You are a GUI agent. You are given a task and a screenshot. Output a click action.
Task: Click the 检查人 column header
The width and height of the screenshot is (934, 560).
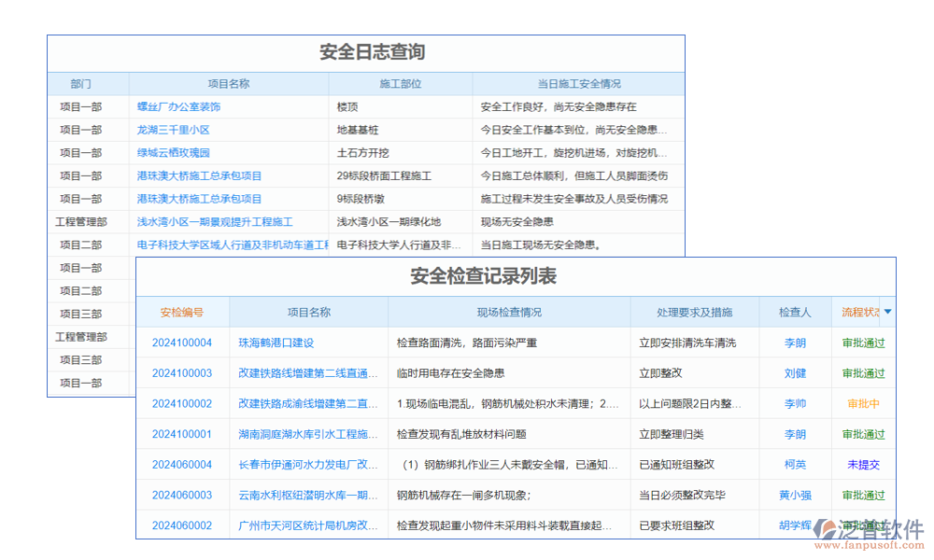[795, 312]
